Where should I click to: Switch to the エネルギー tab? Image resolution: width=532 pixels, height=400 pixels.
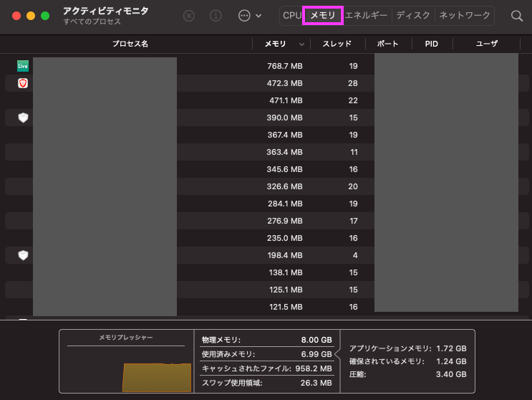pos(366,16)
